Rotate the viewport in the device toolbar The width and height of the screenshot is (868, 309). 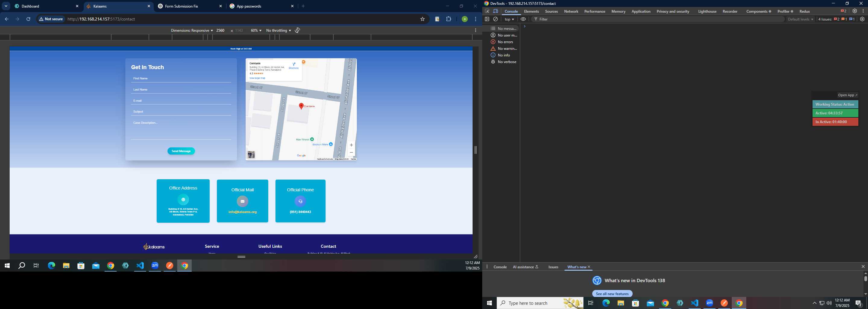(297, 30)
